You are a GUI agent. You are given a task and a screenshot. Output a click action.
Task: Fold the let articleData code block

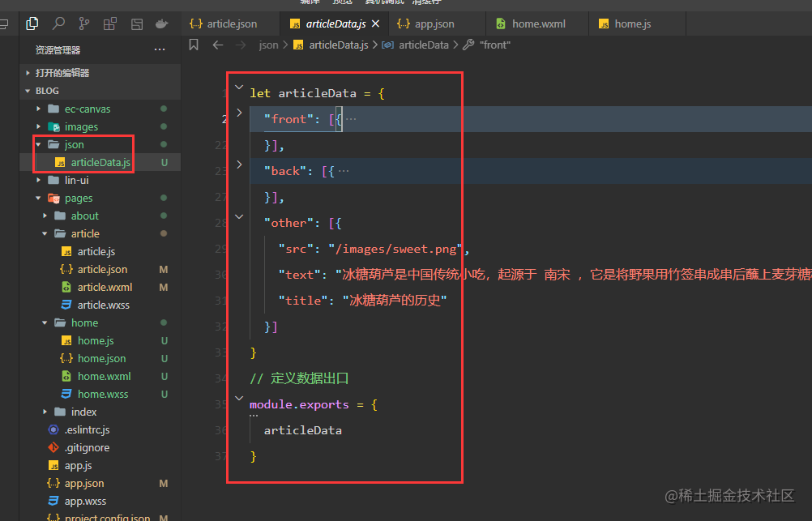tap(239, 87)
